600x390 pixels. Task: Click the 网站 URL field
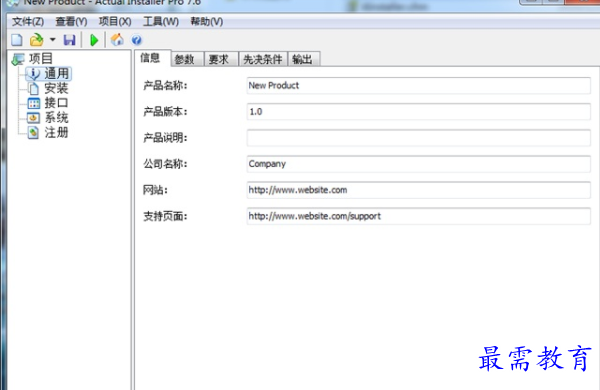point(419,190)
